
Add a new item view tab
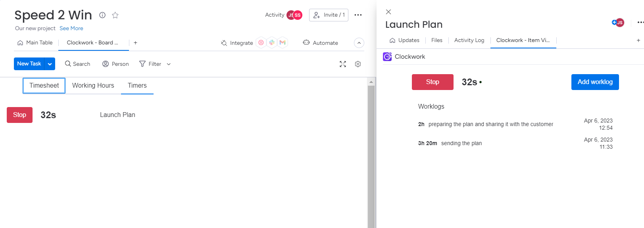[x=638, y=40]
